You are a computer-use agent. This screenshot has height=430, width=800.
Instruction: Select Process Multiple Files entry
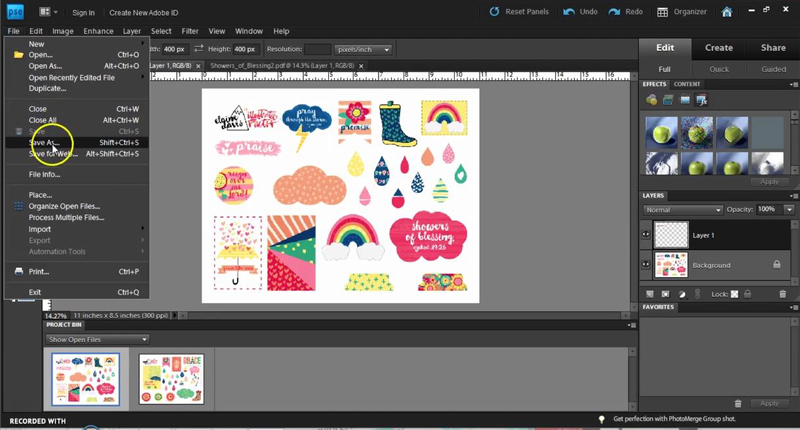point(77,217)
